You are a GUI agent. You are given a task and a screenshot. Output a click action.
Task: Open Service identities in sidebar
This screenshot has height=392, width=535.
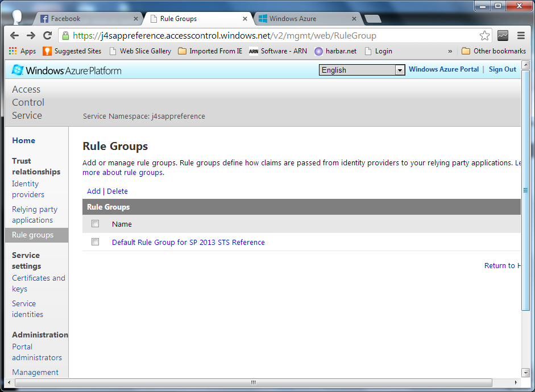click(x=27, y=309)
